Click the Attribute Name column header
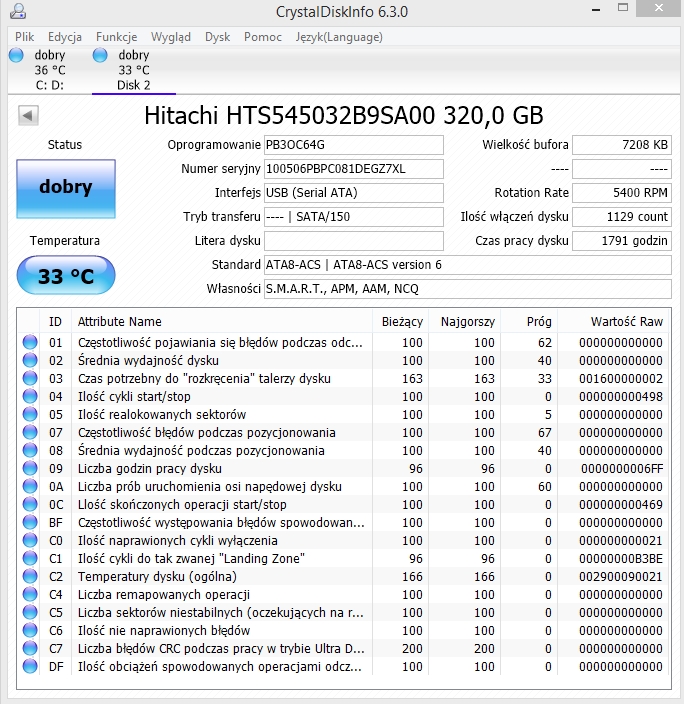 [222, 321]
